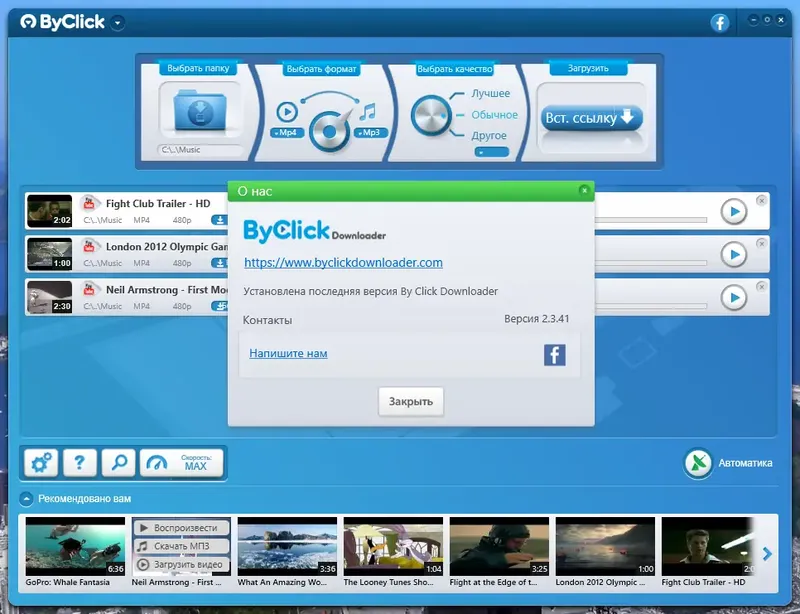
Task: Click the arrow to browse more recommendations
Action: tap(768, 551)
